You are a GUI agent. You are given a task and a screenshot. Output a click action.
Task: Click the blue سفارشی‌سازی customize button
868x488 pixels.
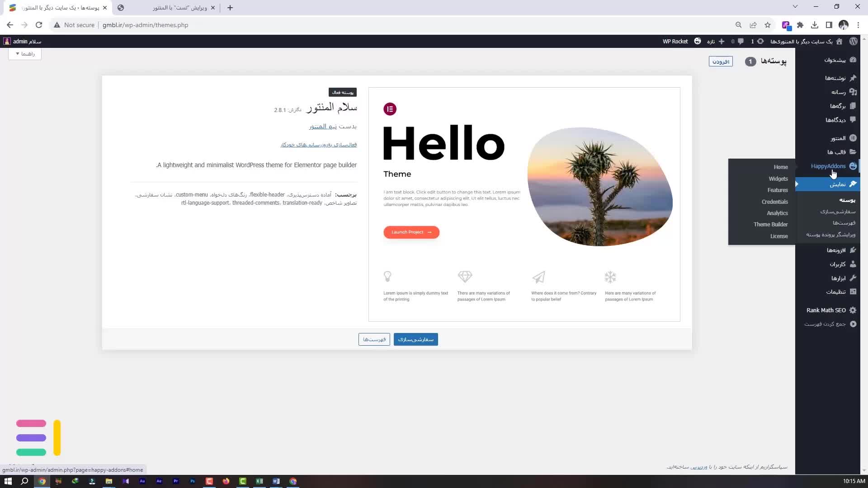(415, 339)
